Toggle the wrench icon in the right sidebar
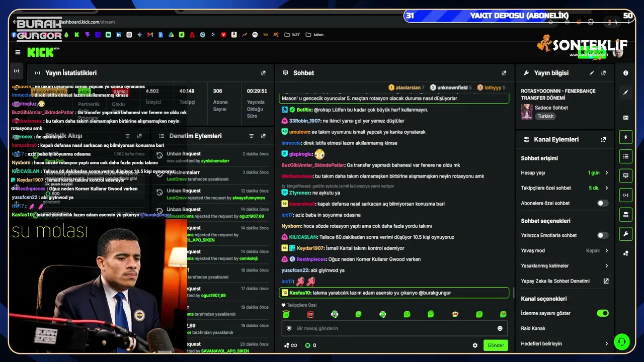The width and height of the screenshot is (644, 362). [626, 234]
